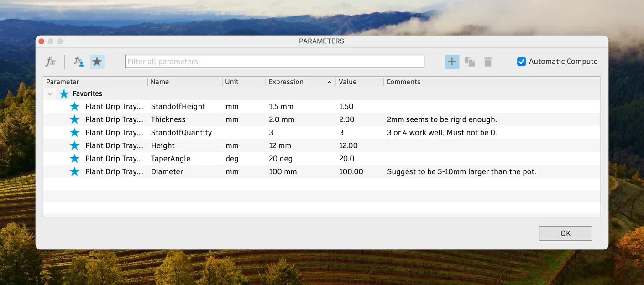Select the StandoffQuantity name cell

(x=181, y=132)
